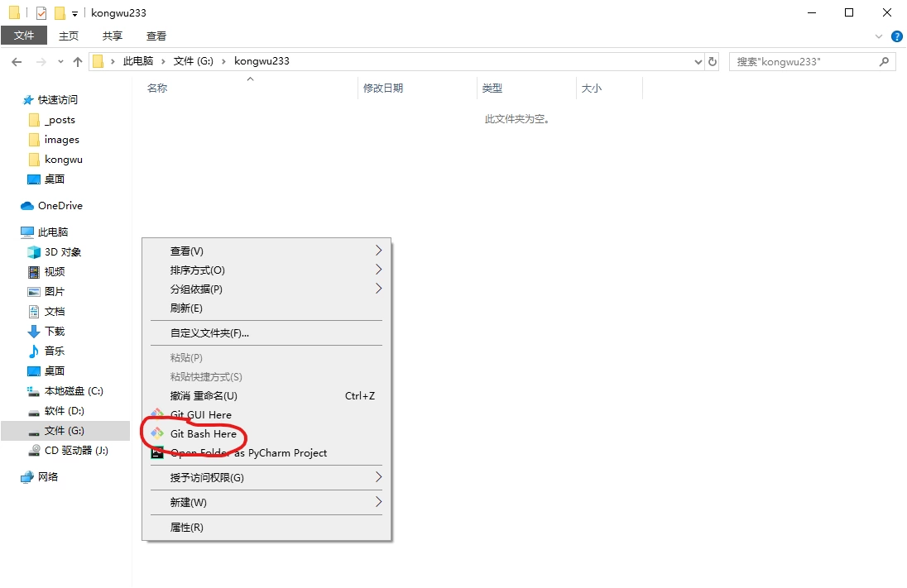Click the Git GUI Here icon
907x588 pixels.
point(156,414)
